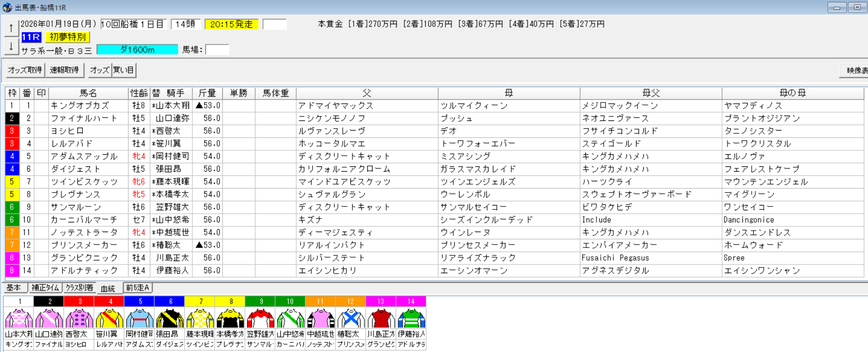Sort by the 単勝 column header

point(238,93)
